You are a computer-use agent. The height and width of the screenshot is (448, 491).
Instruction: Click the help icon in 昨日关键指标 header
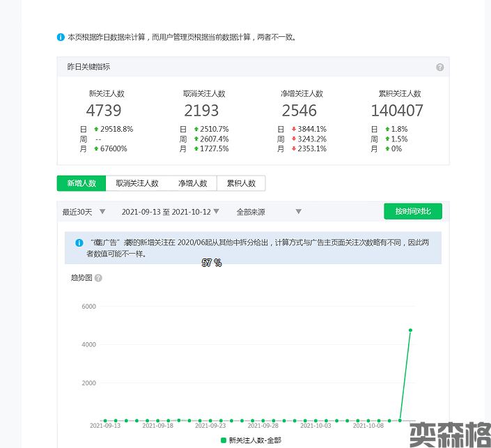(439, 67)
